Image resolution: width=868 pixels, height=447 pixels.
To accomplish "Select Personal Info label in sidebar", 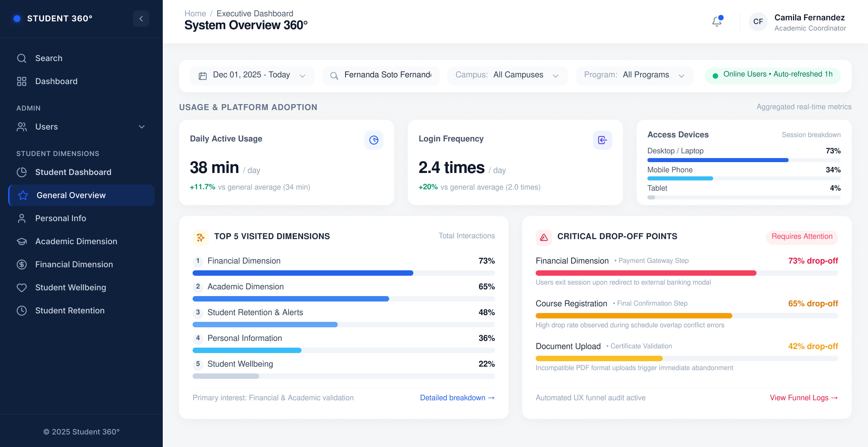I will click(x=61, y=218).
